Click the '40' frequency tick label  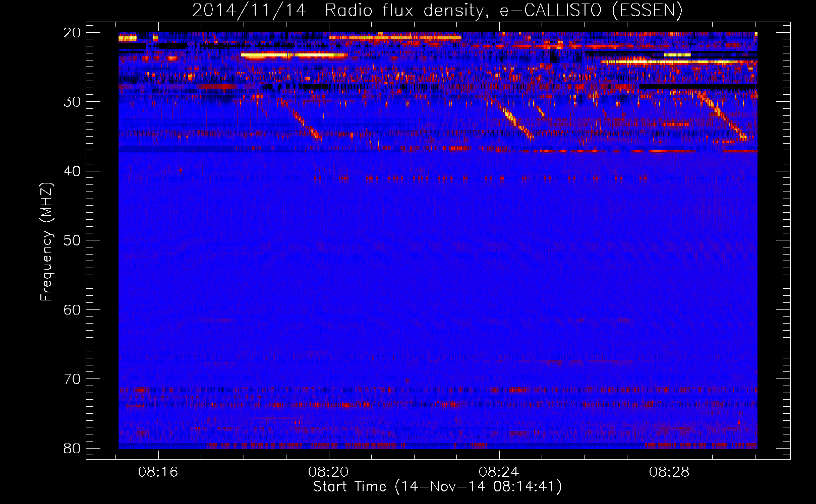pyautogui.click(x=72, y=171)
